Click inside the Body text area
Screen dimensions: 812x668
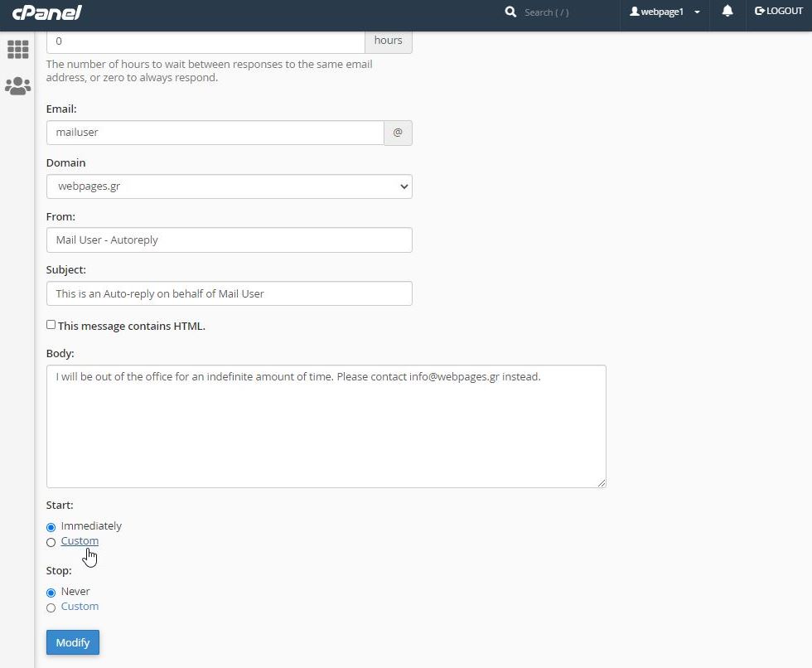click(326, 426)
